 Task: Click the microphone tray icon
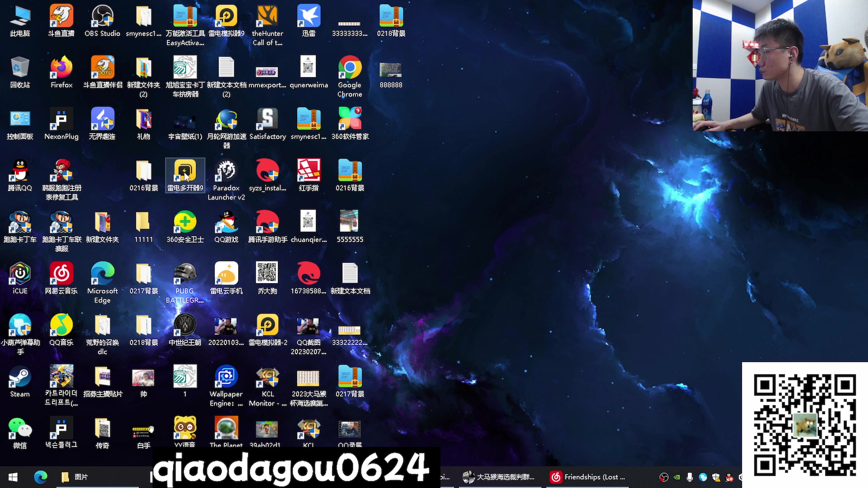[x=690, y=477]
